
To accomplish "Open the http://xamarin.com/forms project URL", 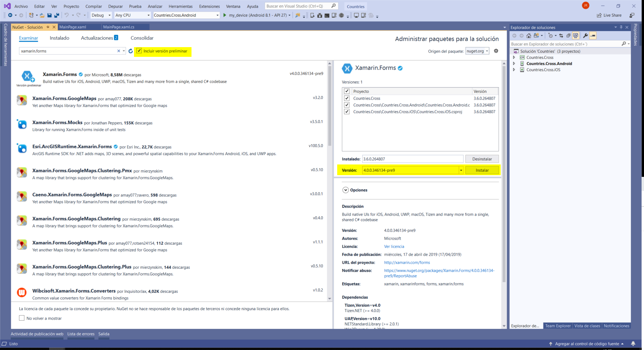I will pos(407,262).
